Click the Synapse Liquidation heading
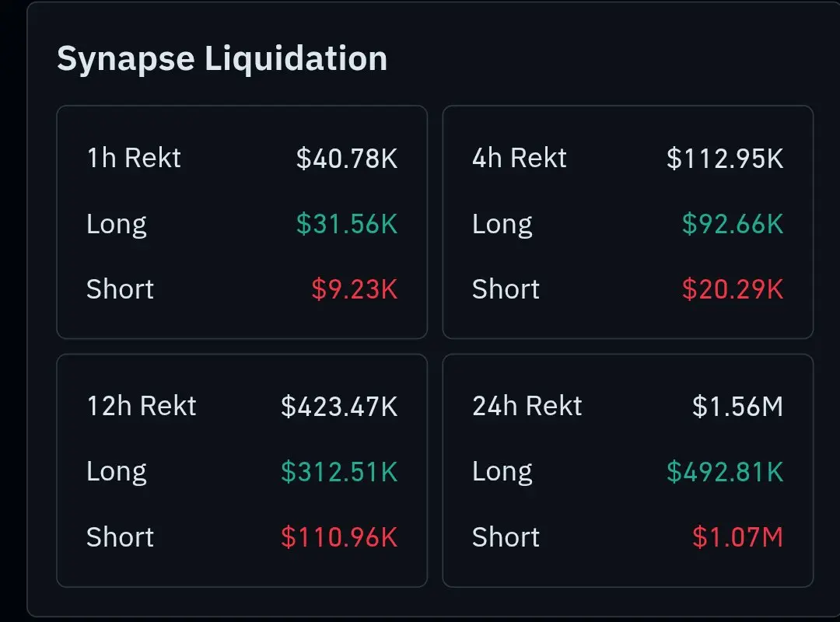Screen dimensions: 840x622 click(222, 59)
